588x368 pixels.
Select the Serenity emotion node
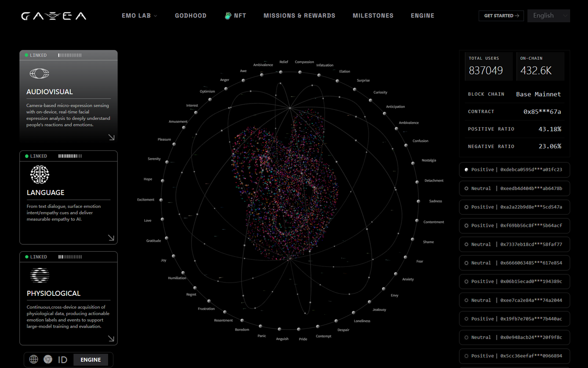167,162
